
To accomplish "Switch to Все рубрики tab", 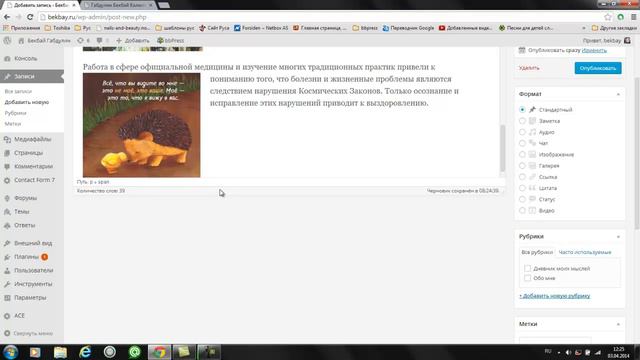I will coord(537,252).
